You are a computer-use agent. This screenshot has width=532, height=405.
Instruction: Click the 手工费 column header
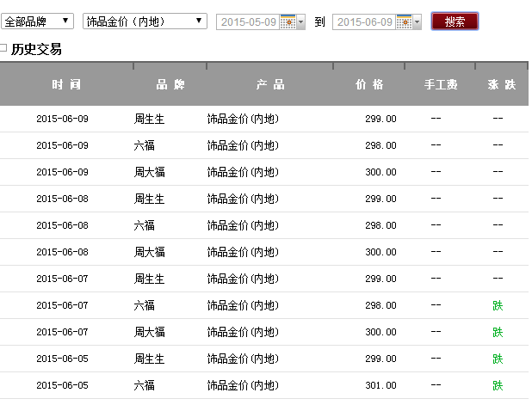coord(441,84)
